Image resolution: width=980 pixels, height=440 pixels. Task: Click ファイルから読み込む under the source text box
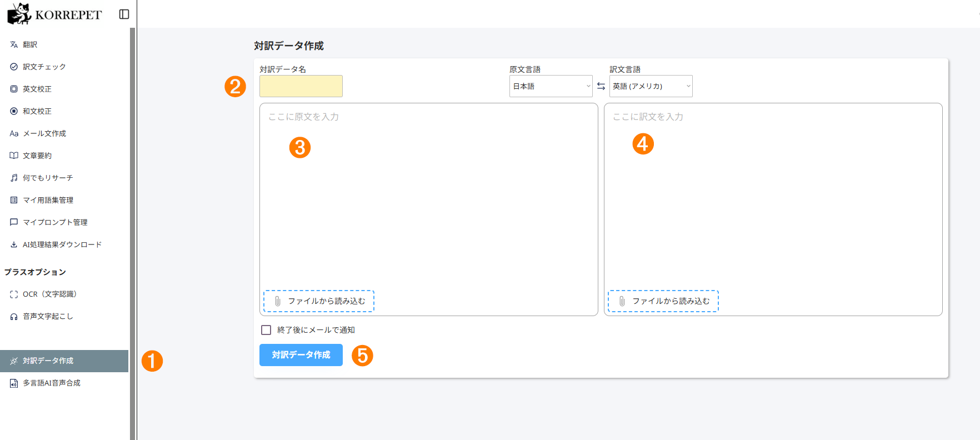(x=319, y=301)
